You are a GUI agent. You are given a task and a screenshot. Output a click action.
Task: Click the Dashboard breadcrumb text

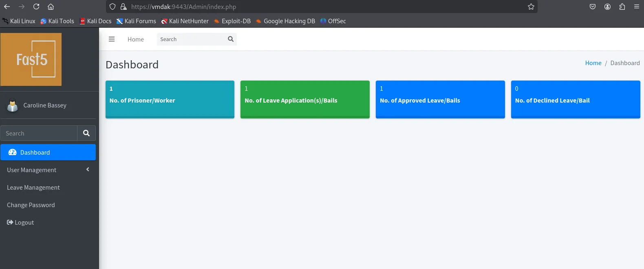tap(625, 63)
